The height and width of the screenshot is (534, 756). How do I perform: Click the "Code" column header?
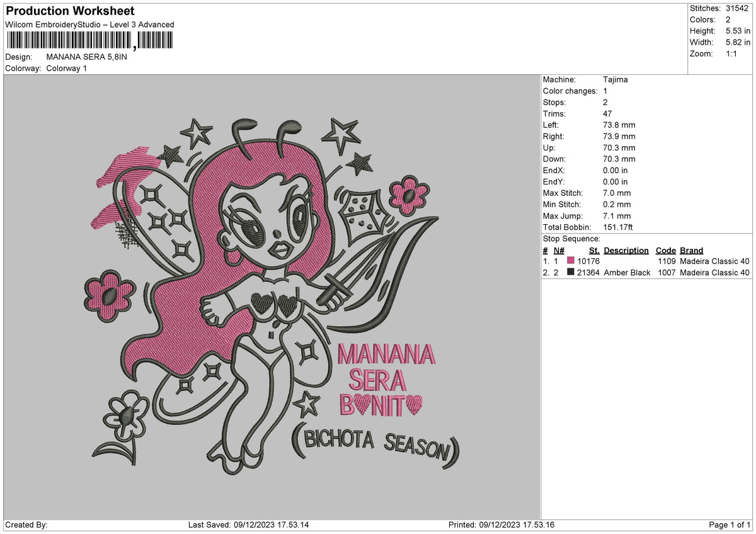[x=665, y=250]
